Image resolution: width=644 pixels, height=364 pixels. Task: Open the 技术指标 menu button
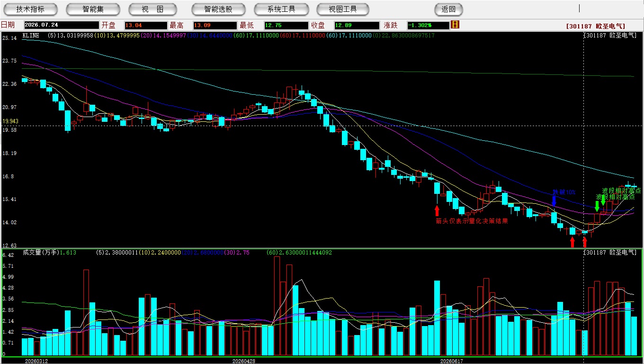point(30,9)
